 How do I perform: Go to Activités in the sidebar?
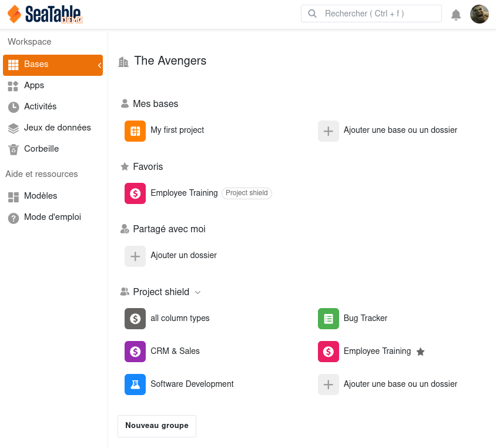point(40,107)
